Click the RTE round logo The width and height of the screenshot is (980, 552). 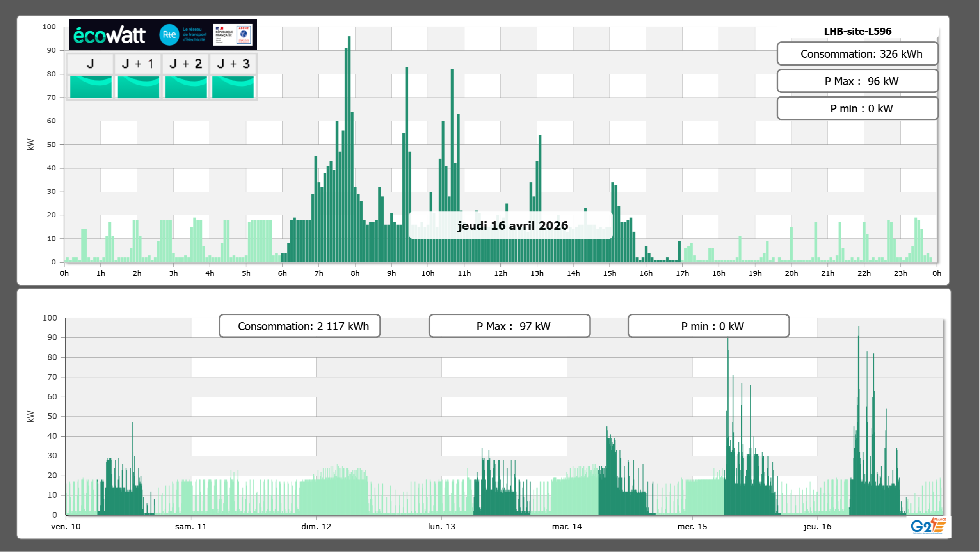[169, 35]
